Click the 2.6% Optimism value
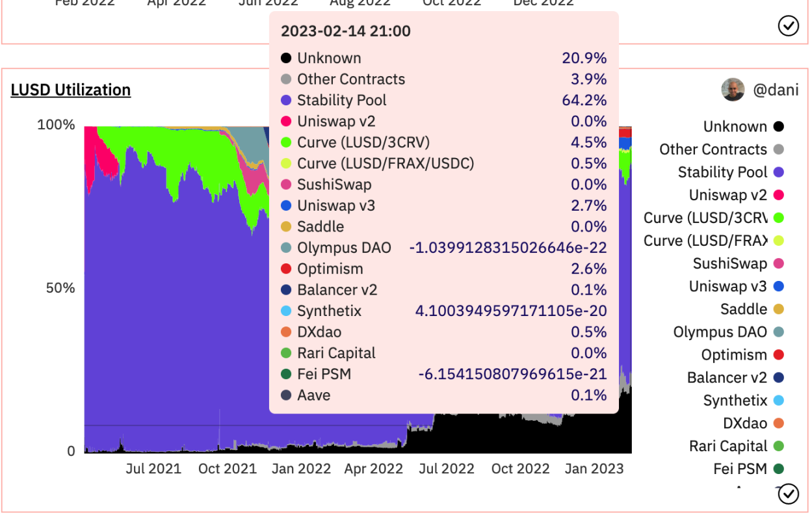Image resolution: width=812 pixels, height=515 pixels. coord(588,269)
